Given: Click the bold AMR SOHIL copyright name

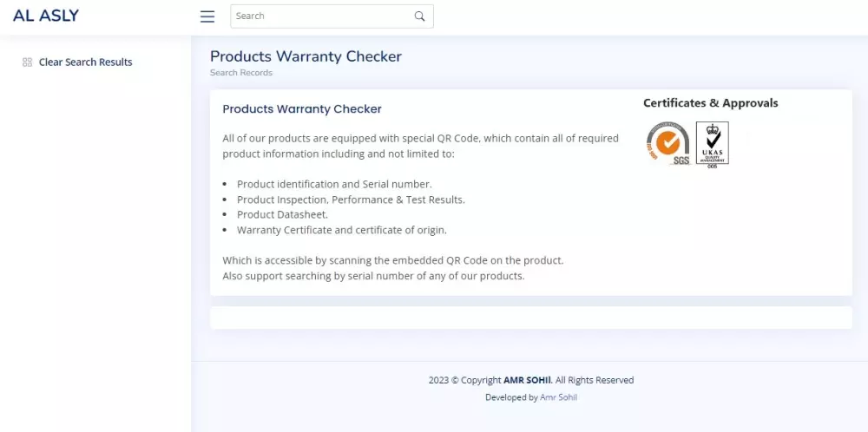Looking at the screenshot, I should click(527, 380).
